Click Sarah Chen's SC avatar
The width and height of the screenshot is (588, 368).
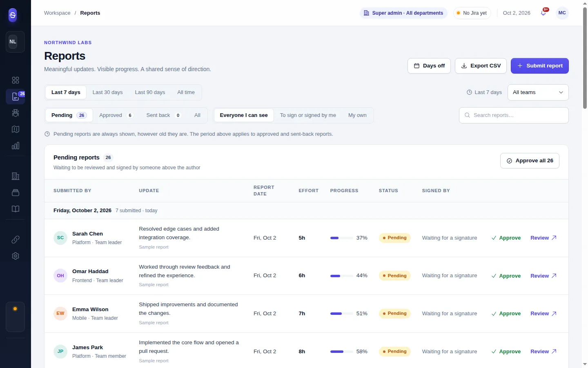(60, 238)
